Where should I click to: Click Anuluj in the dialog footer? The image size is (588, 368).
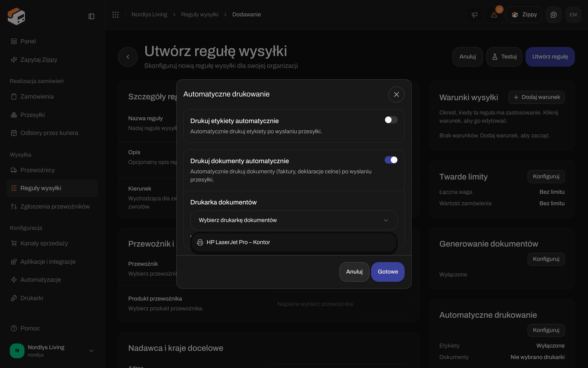click(354, 272)
